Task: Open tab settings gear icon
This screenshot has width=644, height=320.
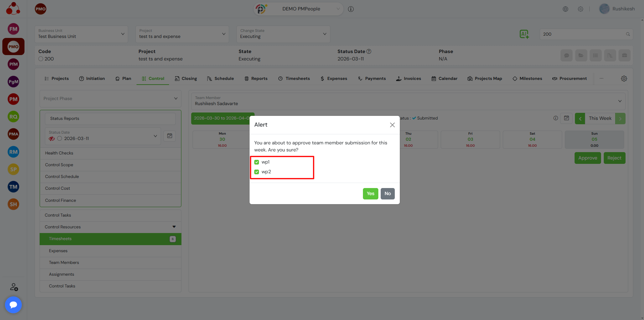Action: click(x=624, y=79)
